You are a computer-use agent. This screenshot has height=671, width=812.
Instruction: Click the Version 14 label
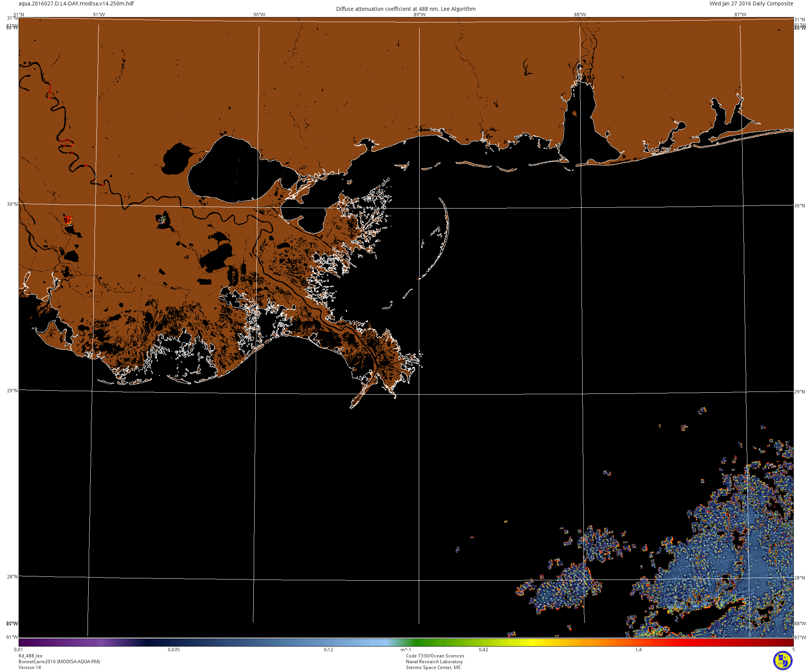(x=29, y=668)
